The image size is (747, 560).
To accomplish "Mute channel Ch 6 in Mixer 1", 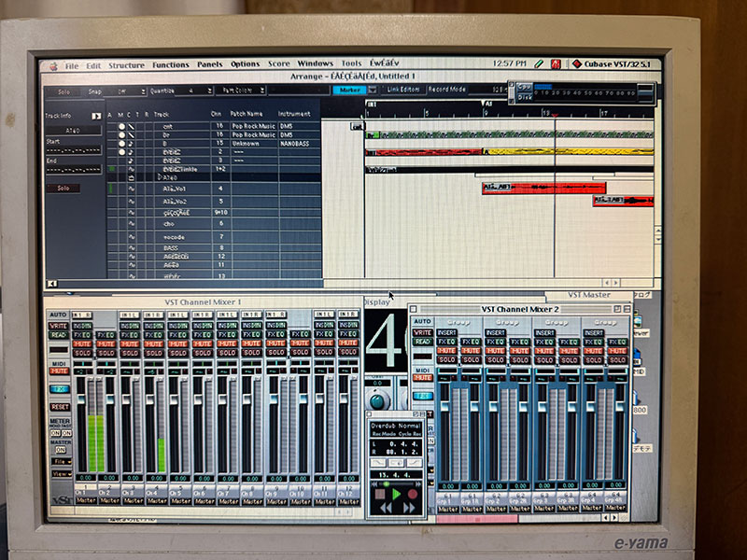I will coord(203,343).
